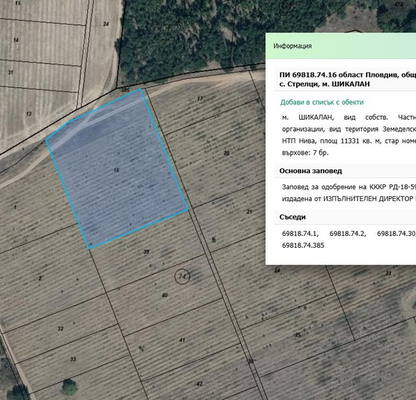Click neighbor ID 69818.74.2
This screenshot has width=416, height=400.
click(348, 234)
